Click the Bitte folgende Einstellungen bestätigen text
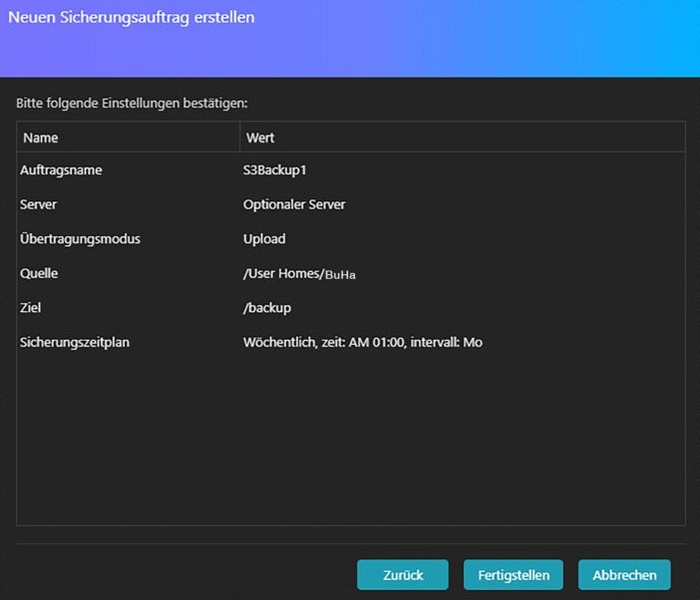Screen dimensions: 700x600 point(132,103)
